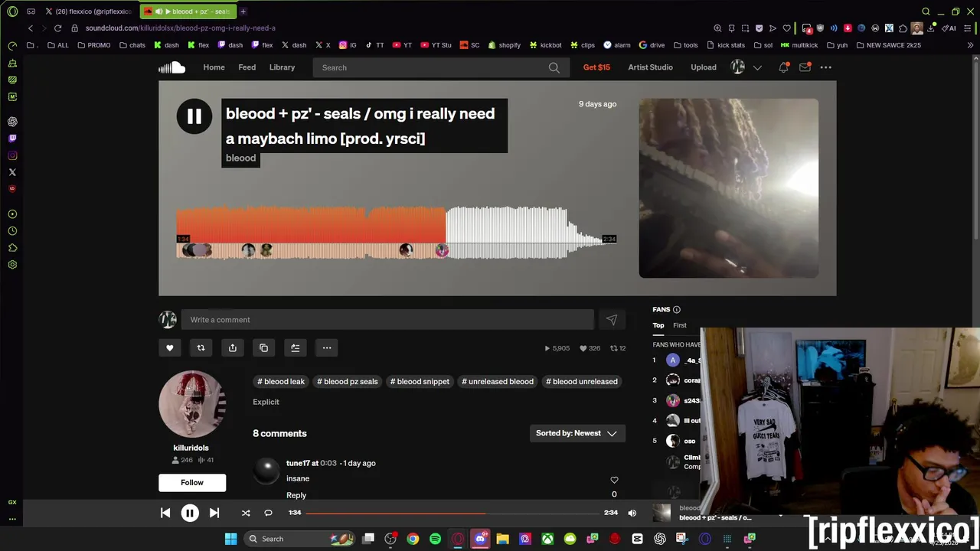Like the comment by tune17
The height and width of the screenshot is (551, 980).
pyautogui.click(x=614, y=480)
